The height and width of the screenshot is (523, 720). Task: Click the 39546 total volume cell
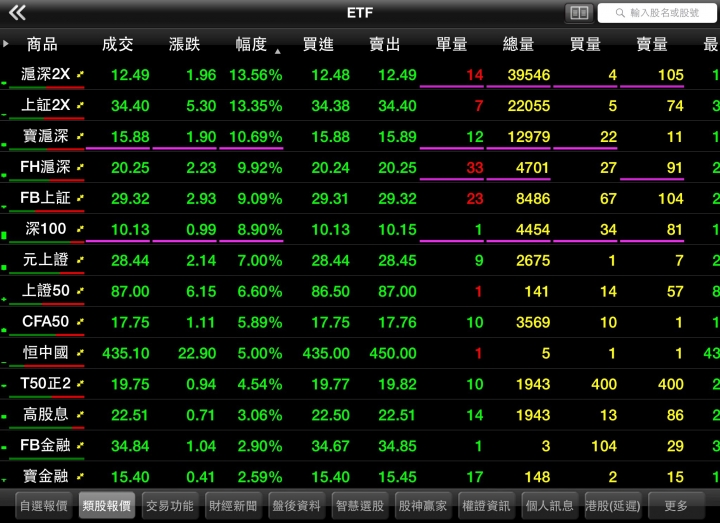(529, 75)
